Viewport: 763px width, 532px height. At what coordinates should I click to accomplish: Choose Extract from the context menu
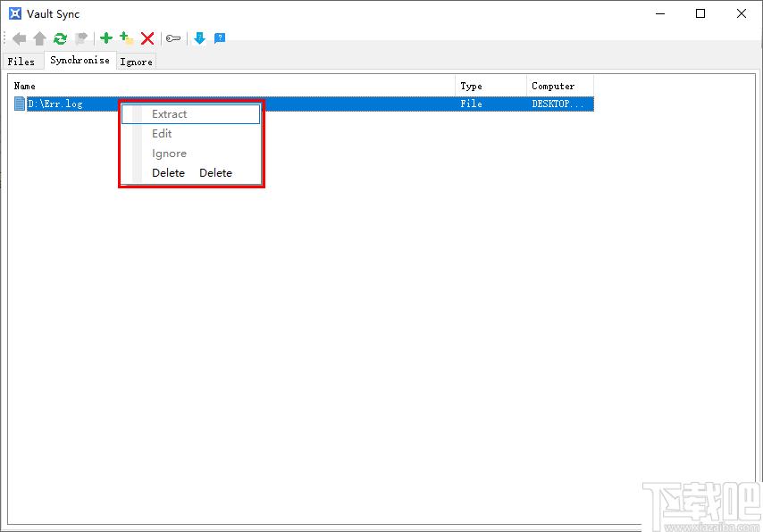coord(191,113)
